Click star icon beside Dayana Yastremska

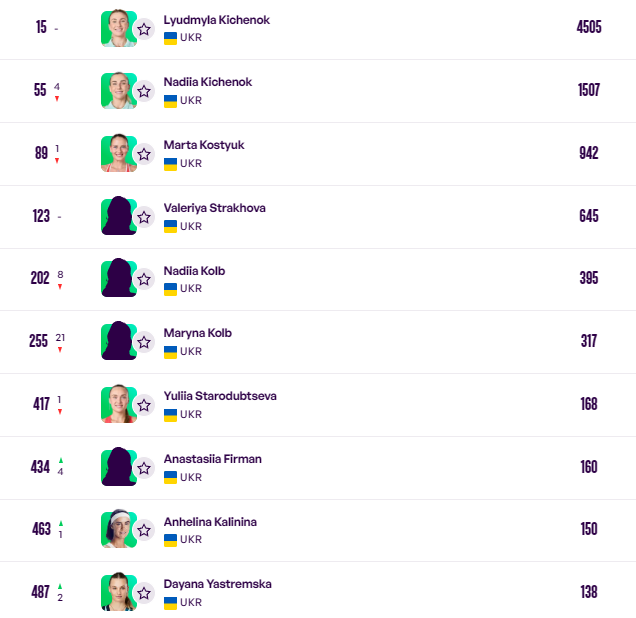(x=144, y=593)
